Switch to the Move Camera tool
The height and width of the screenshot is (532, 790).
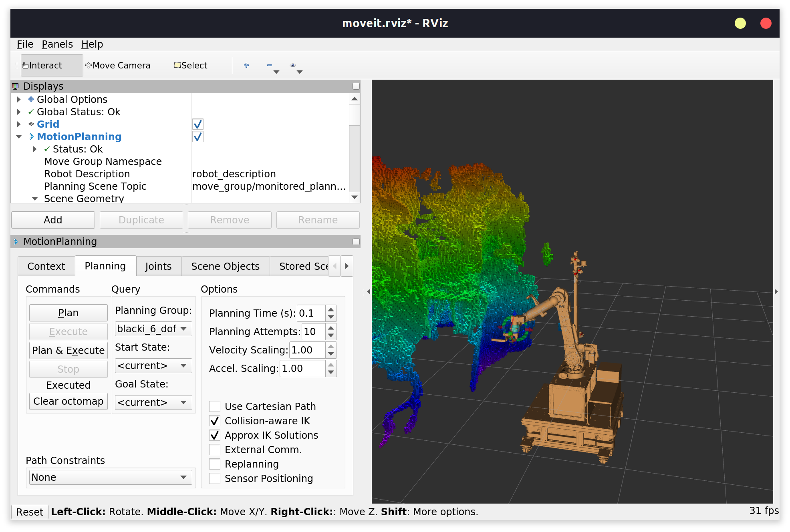119,65
